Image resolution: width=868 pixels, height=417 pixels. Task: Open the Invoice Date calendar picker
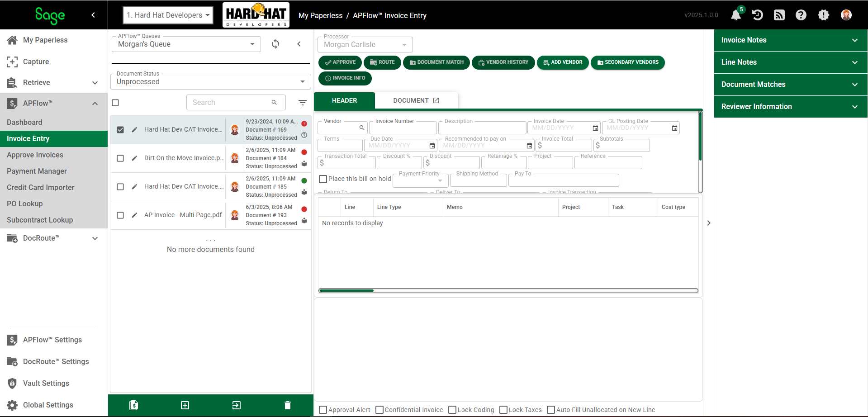(x=595, y=128)
